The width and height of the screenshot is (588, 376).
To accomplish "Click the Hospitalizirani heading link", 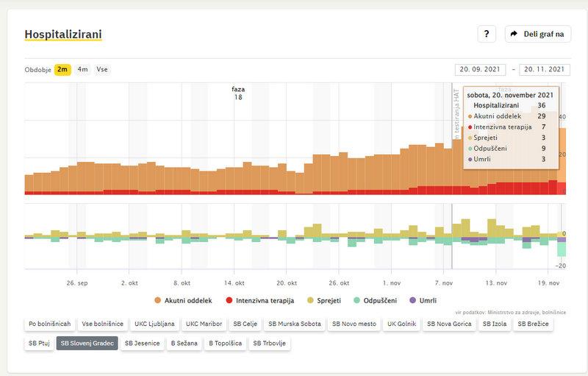I will point(62,35).
